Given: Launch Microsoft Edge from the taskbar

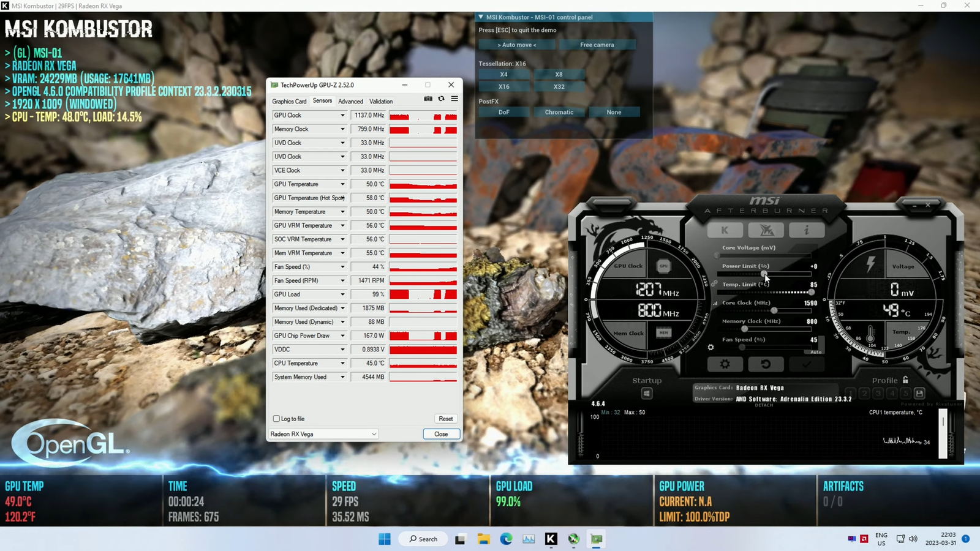Looking at the screenshot, I should tap(506, 539).
